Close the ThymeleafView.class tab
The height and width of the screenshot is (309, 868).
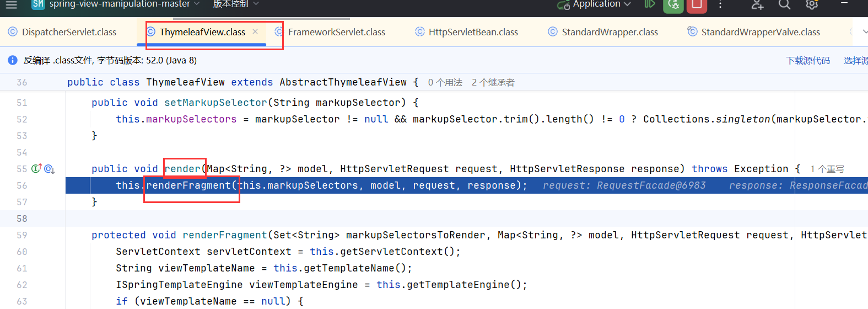[255, 31]
